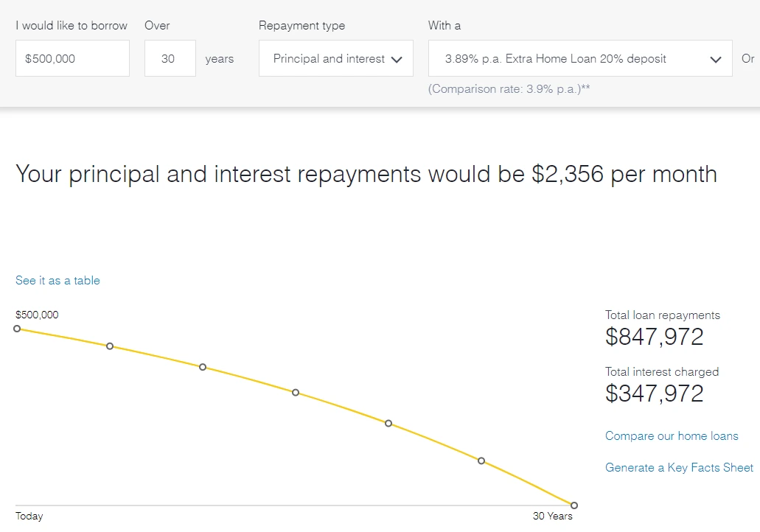Open the Extra Home Loan rate dropdown
This screenshot has height=532, width=760.
(579, 59)
